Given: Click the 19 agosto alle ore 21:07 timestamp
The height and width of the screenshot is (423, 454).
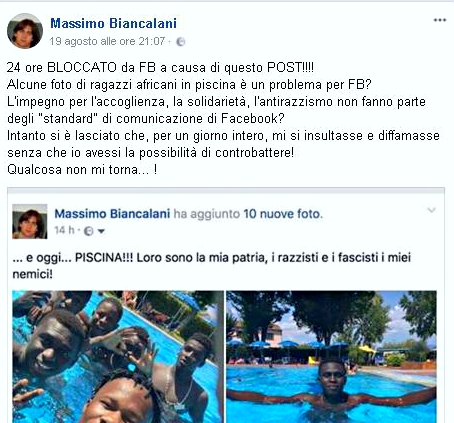Looking at the screenshot, I should coord(107,41).
